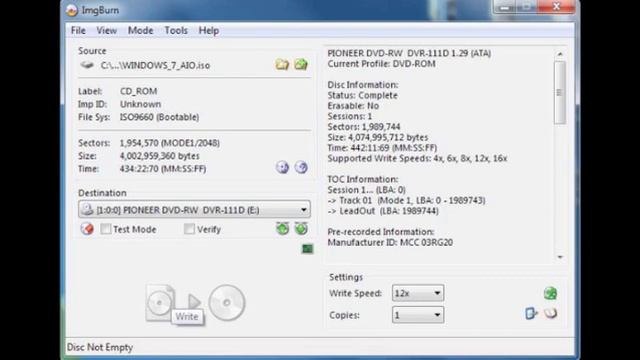The height and width of the screenshot is (360, 640).
Task: Click the Current Profile: DVD-ROM line
Action: [x=381, y=64]
